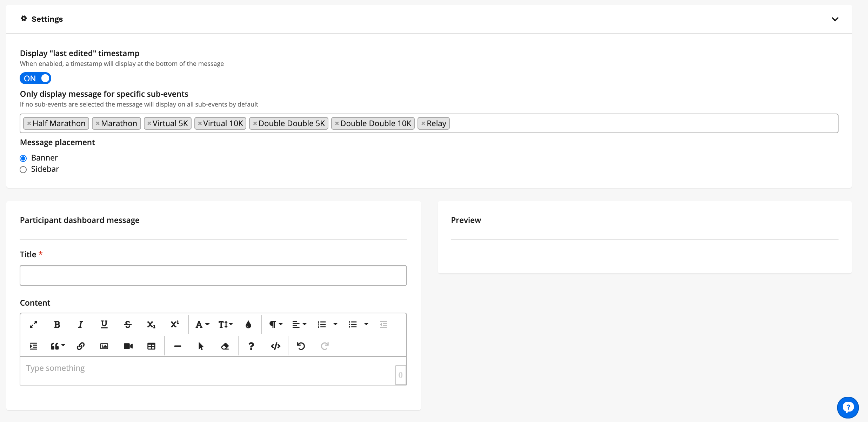Remove the Virtual 5K sub-event tag
This screenshot has width=868, height=422.
point(149,123)
